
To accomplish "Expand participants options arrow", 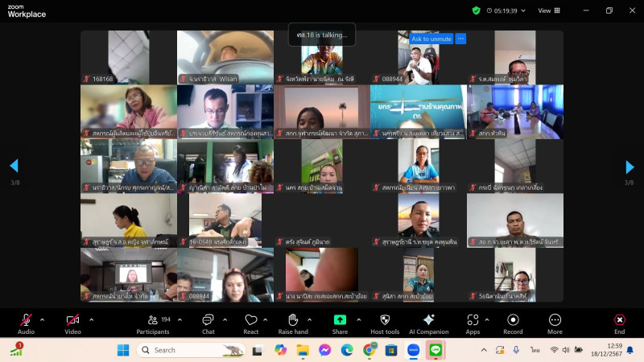I will click(x=180, y=319).
